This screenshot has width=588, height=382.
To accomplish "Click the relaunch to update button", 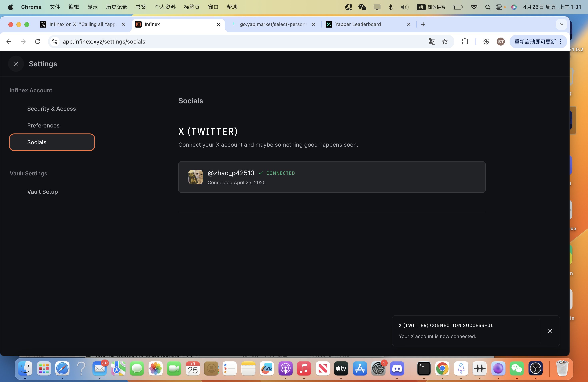I will pyautogui.click(x=535, y=42).
